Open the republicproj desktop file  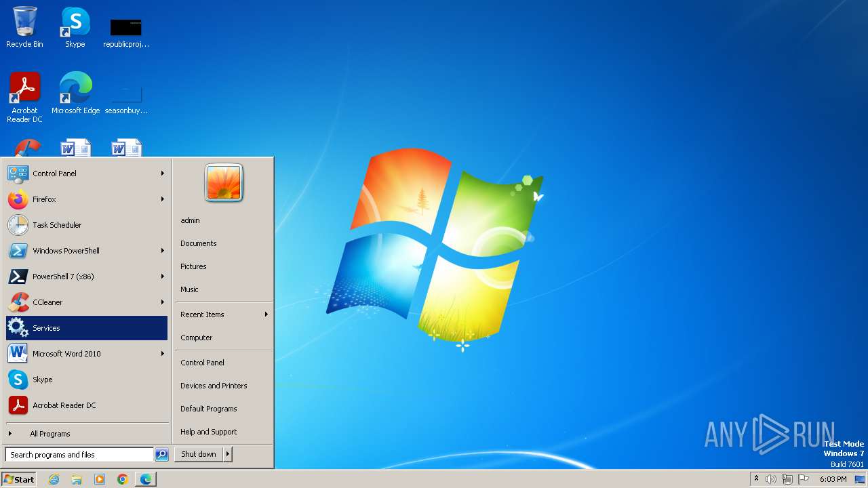point(125,32)
